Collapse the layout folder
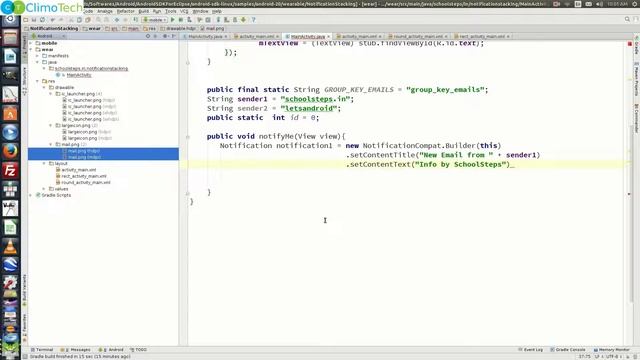Viewport: 640px width, 360px height. click(44, 163)
